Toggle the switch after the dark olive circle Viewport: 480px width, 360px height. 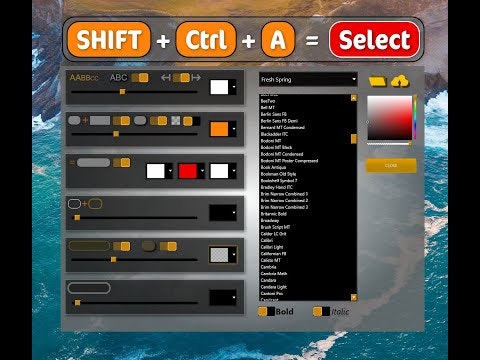tap(168, 246)
